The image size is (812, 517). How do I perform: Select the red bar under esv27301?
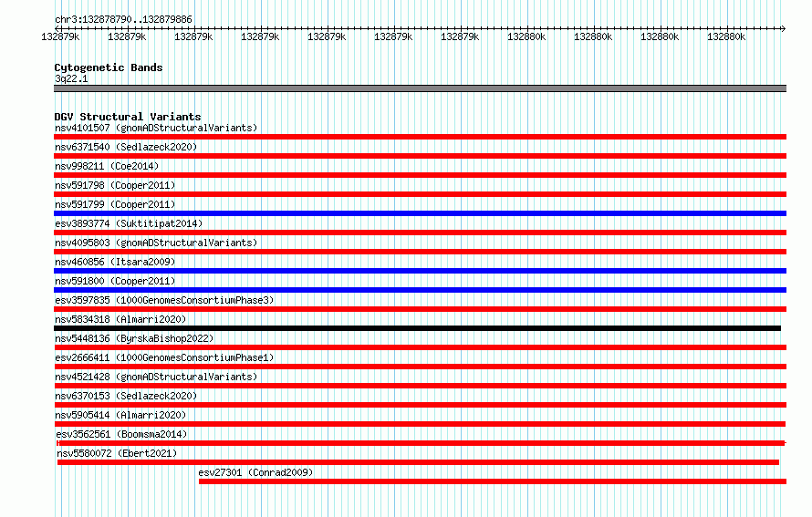click(493, 481)
